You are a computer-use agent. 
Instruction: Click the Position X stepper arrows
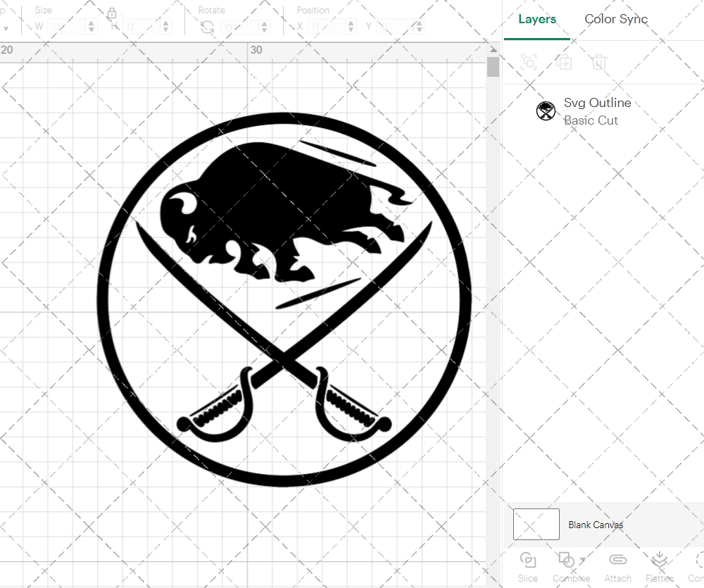(351, 27)
